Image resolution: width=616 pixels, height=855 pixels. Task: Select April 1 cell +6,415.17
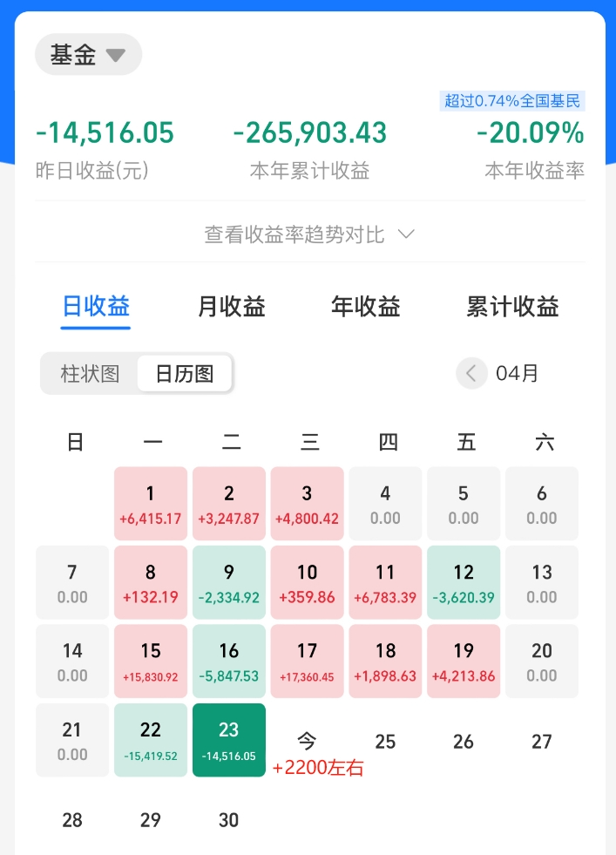(151, 503)
